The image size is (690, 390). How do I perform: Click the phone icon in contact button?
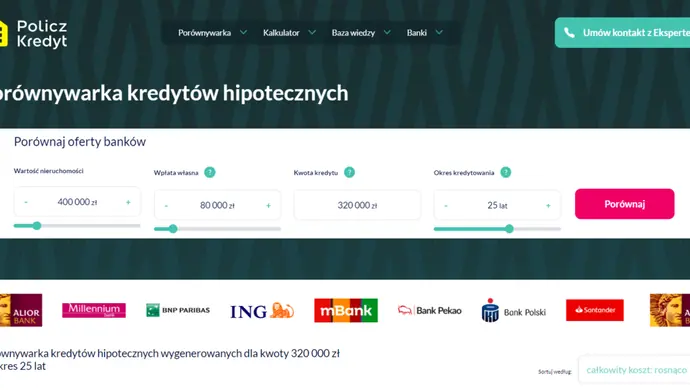point(569,33)
